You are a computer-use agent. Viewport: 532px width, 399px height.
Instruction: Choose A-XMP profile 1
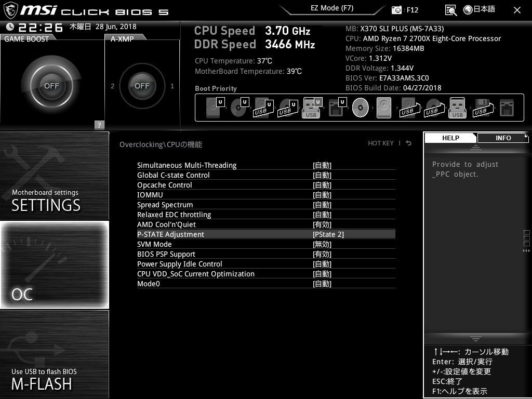[172, 86]
